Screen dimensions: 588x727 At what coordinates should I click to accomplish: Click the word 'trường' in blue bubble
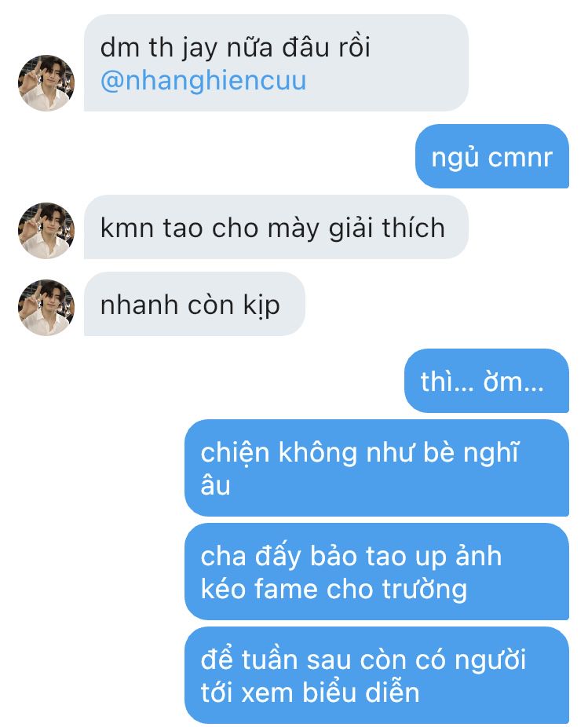(424, 590)
